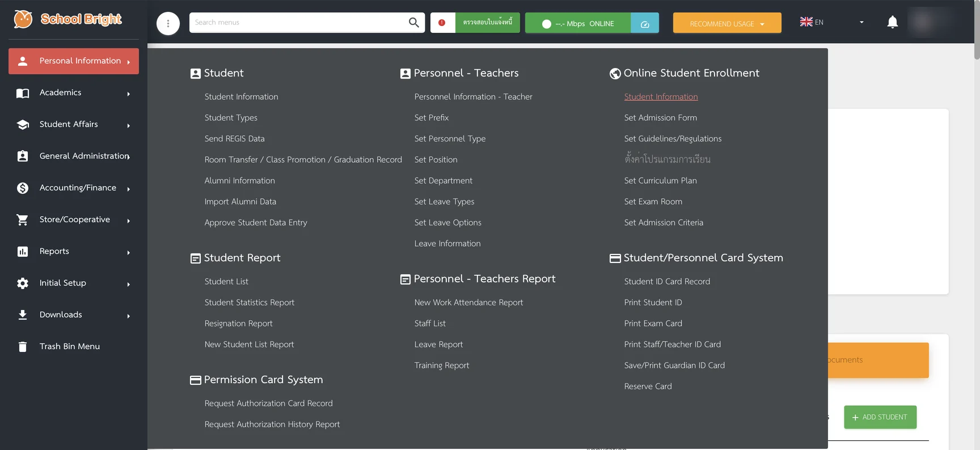Viewport: 980px width, 450px height.
Task: Click the Online Student Enrollment globe icon
Action: click(x=615, y=74)
